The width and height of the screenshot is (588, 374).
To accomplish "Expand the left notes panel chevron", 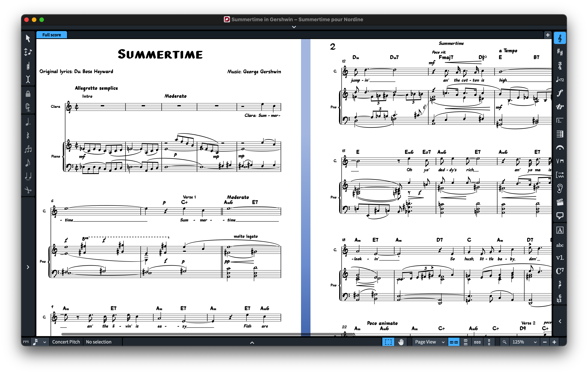I will [28, 267].
